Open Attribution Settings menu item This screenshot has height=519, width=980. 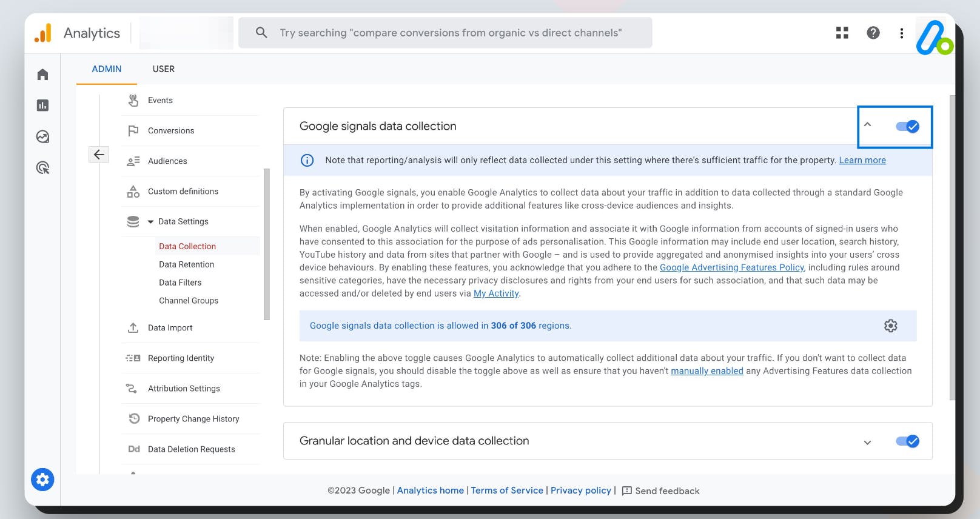184,389
